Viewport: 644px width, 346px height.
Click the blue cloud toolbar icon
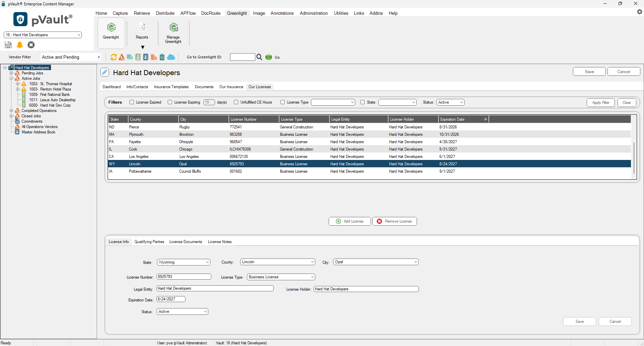point(171,57)
